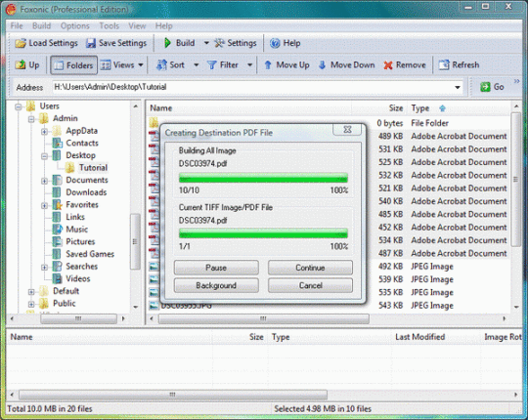The height and width of the screenshot is (420, 528).
Task: Click the type sort indicator arrow
Action: pyautogui.click(x=443, y=108)
